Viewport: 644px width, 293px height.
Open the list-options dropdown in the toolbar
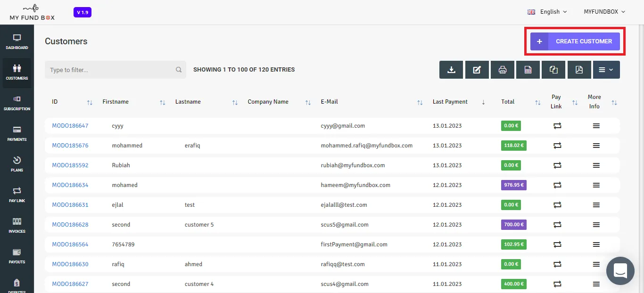(606, 70)
